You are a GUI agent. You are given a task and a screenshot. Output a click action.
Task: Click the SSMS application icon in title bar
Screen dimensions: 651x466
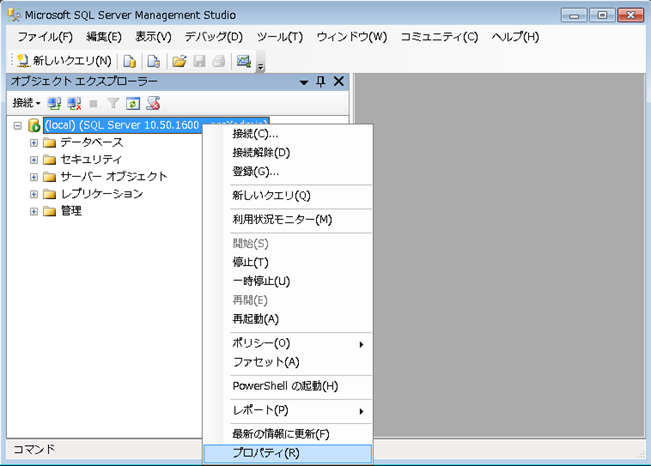(15, 15)
